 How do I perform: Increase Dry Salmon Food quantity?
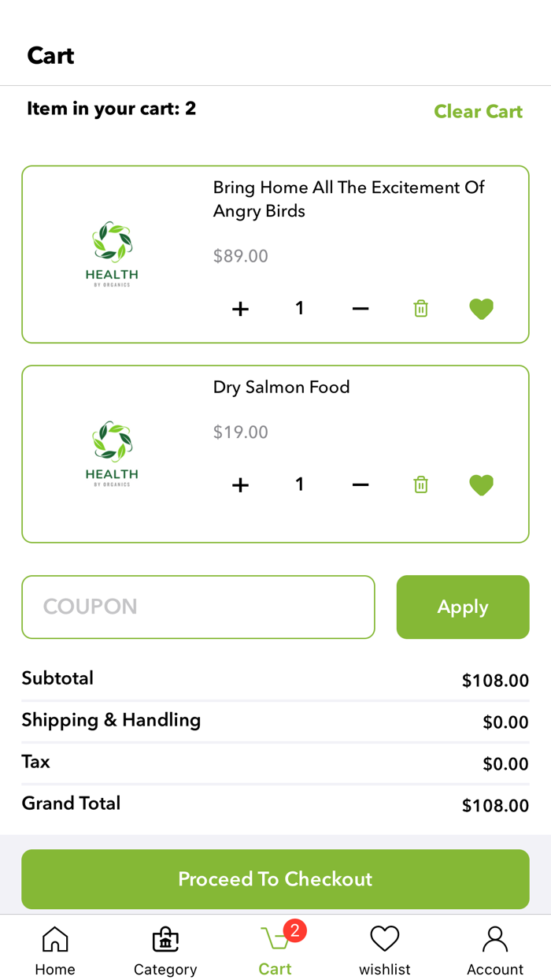tap(240, 484)
